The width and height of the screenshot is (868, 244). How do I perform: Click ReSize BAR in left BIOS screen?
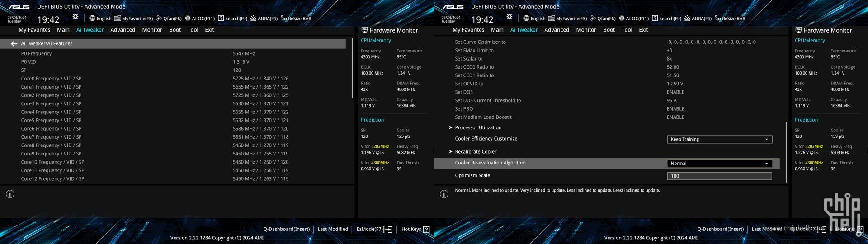(296, 19)
